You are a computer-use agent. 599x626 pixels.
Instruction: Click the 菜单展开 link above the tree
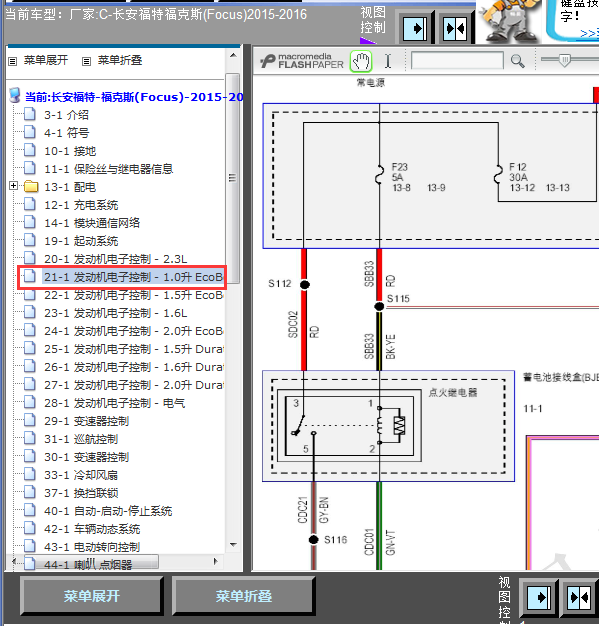(x=46, y=60)
